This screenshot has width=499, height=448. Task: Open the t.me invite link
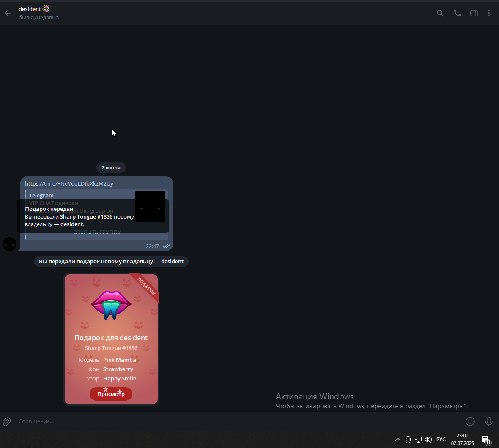click(69, 183)
